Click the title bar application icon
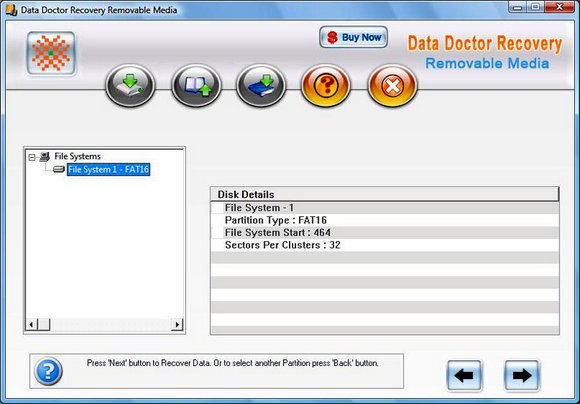Viewport: 580px width, 404px height. click(11, 9)
